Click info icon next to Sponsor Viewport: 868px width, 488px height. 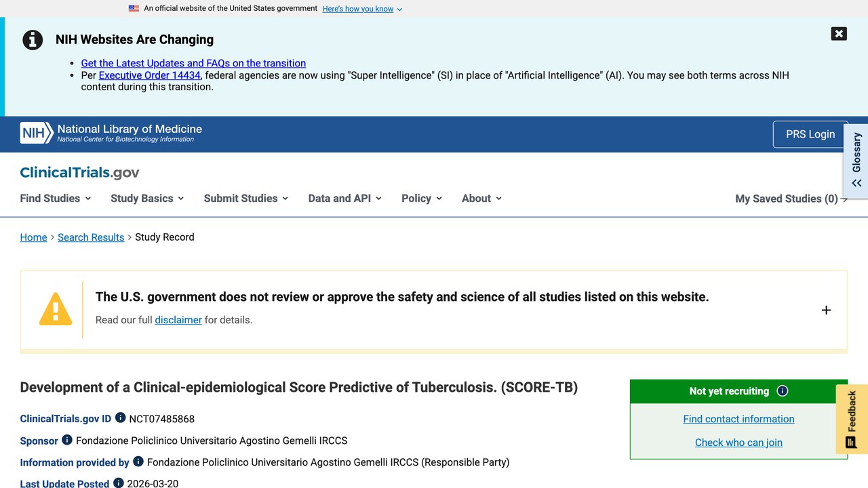pos(66,440)
